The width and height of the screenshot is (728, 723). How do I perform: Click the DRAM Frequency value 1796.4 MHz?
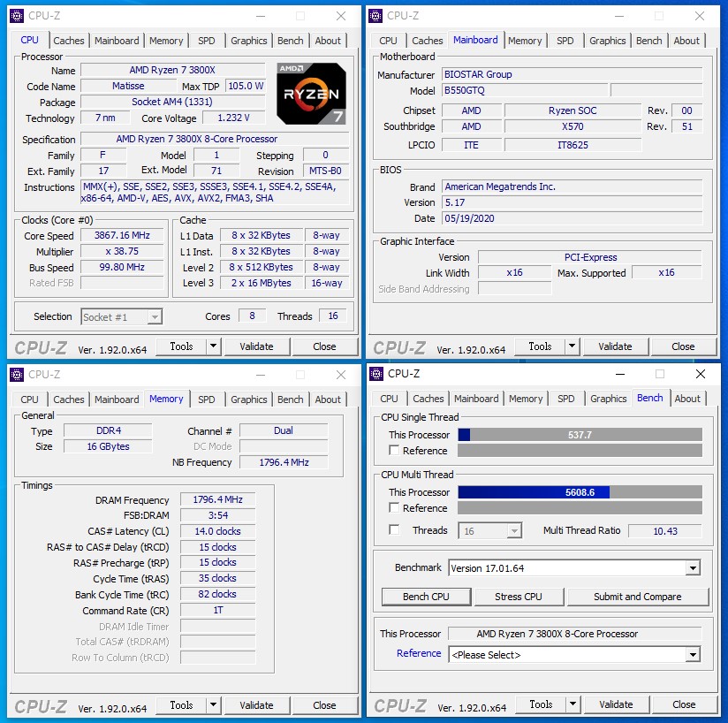click(217, 499)
